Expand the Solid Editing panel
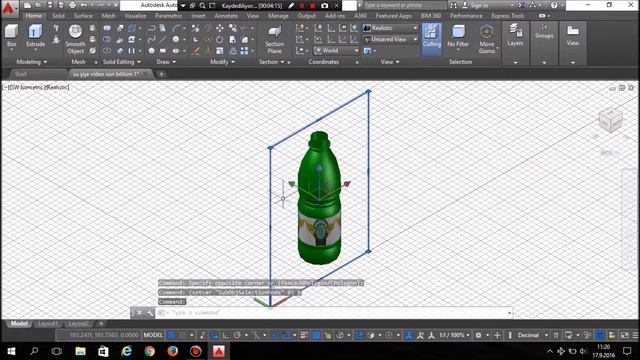This screenshot has width=640, height=360. point(122,62)
